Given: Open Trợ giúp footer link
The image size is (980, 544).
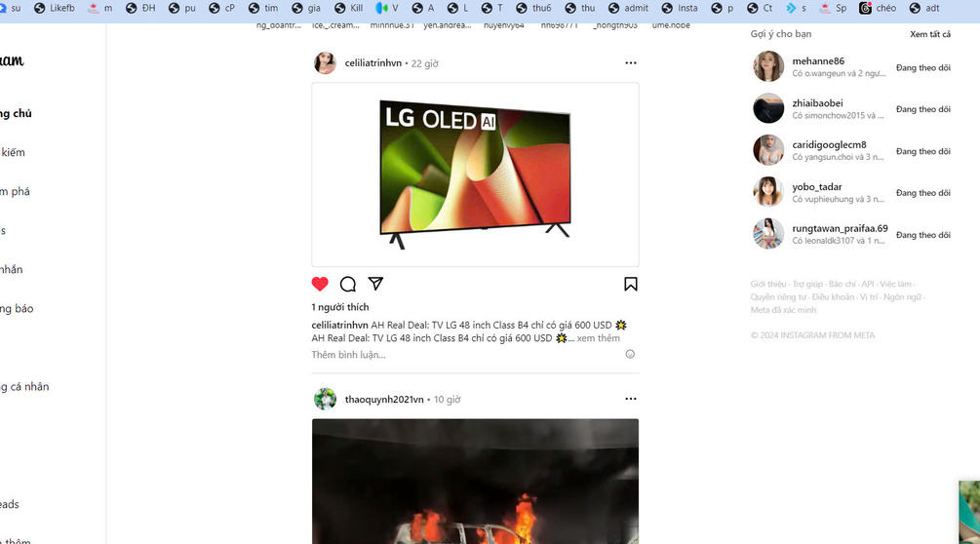Looking at the screenshot, I should (x=807, y=284).
